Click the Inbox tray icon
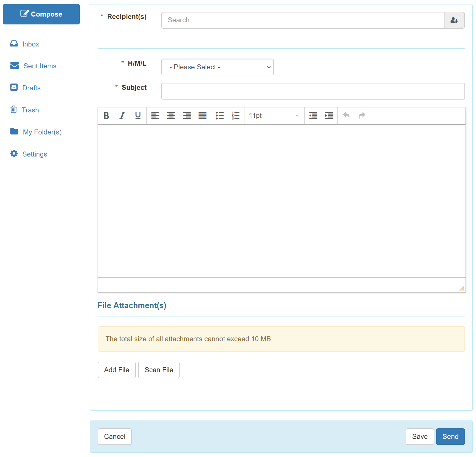Viewport: 476px width, 457px height. point(14,44)
